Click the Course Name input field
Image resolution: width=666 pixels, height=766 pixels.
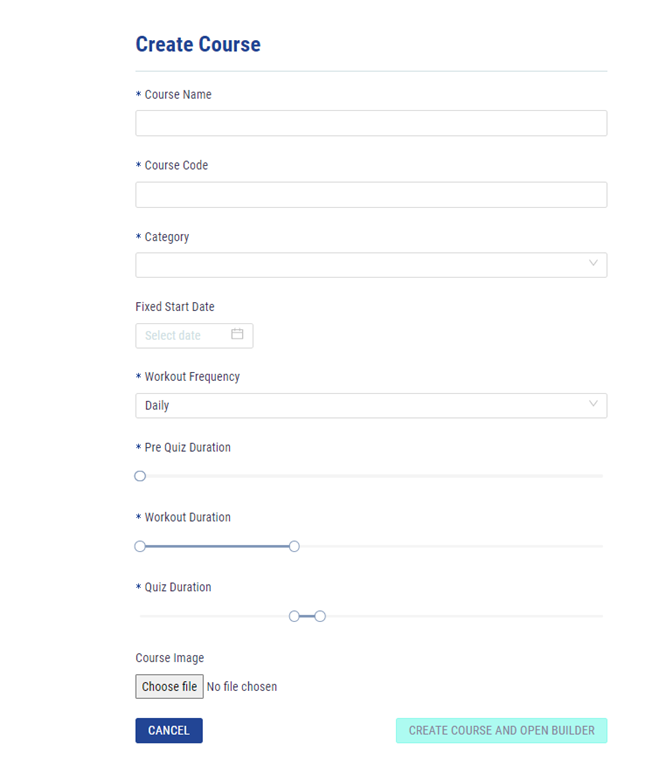[370, 123]
